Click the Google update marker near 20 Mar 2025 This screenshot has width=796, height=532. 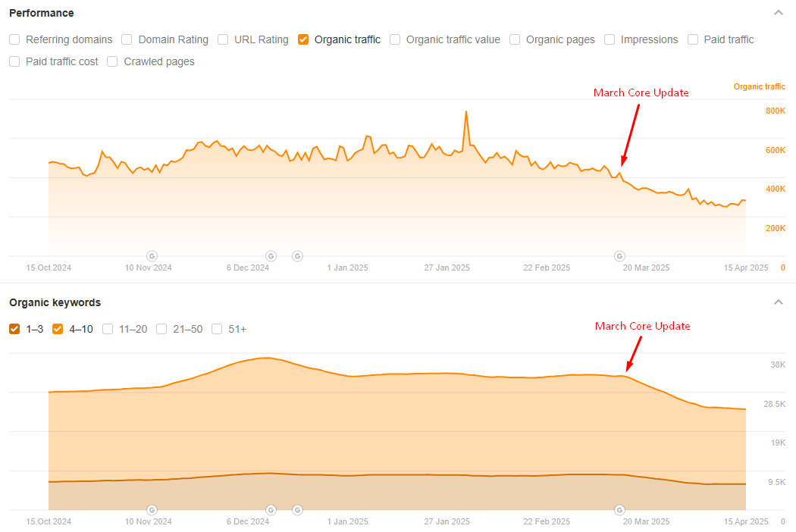[619, 256]
